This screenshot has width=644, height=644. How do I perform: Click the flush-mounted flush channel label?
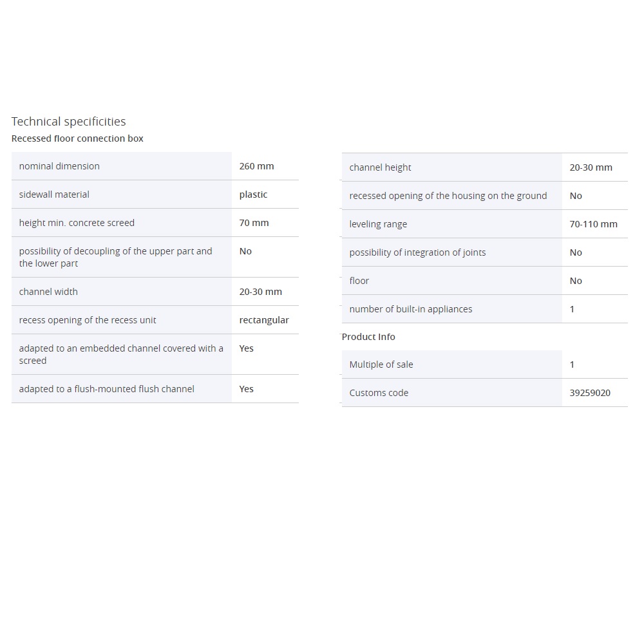(x=106, y=389)
